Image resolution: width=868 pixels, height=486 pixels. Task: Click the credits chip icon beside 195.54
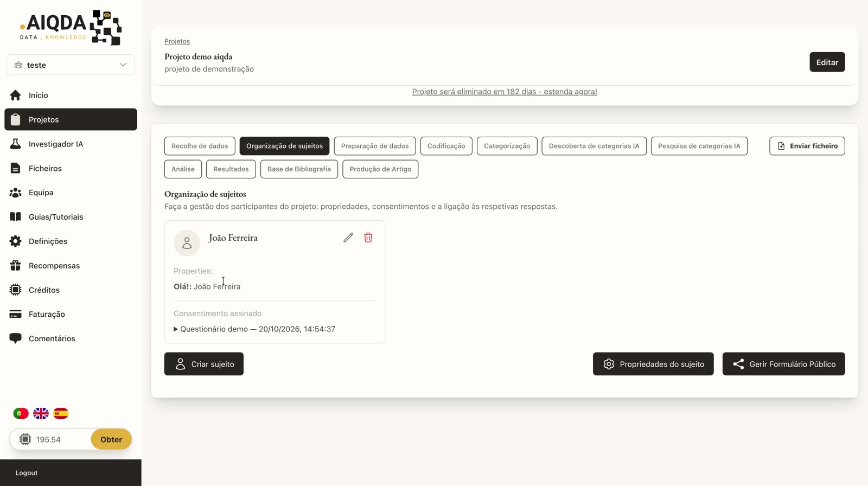click(x=25, y=439)
